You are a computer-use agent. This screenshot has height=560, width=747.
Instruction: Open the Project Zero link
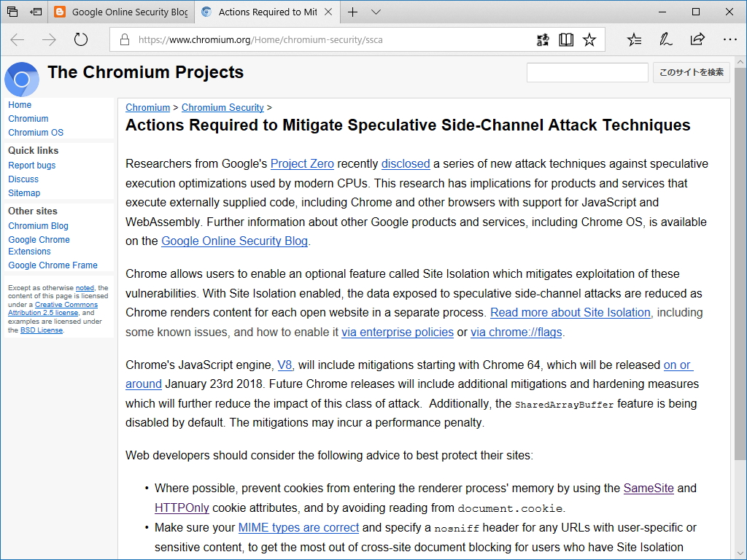tap(301, 163)
